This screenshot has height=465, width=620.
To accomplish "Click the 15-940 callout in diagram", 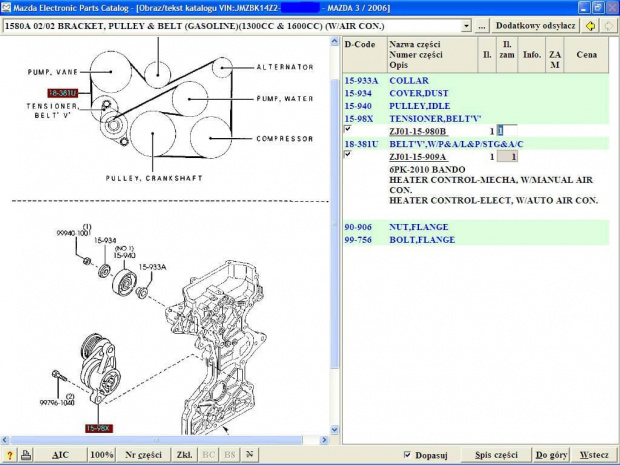I will (x=124, y=255).
